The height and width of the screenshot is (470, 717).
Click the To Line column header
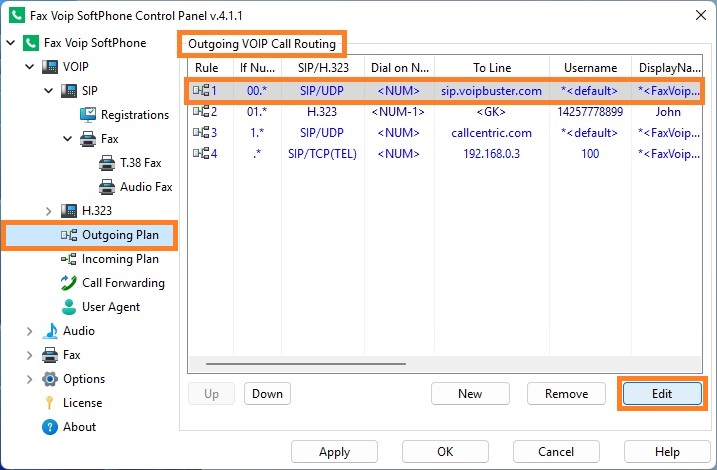tap(492, 68)
